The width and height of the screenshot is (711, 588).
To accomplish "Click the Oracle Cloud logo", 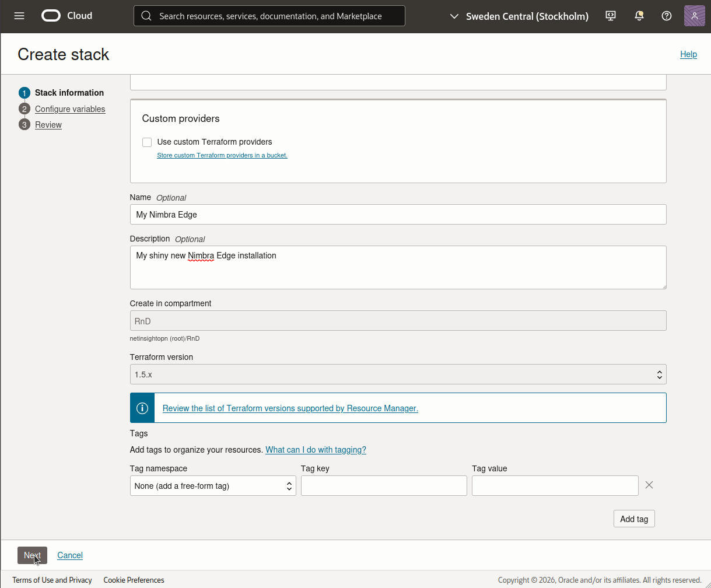I will point(67,16).
